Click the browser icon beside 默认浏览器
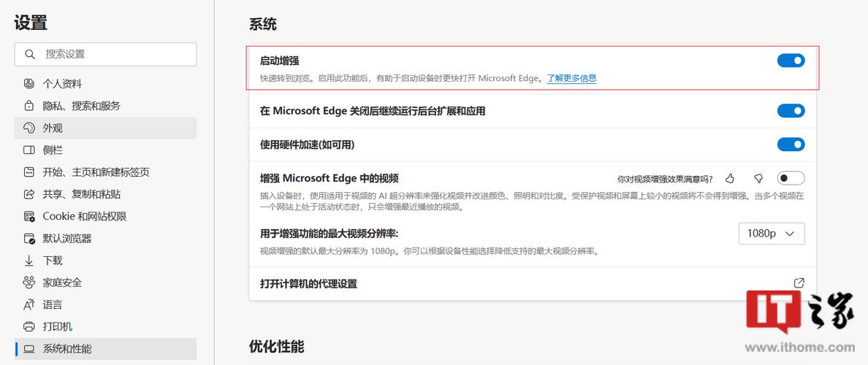 coord(28,239)
